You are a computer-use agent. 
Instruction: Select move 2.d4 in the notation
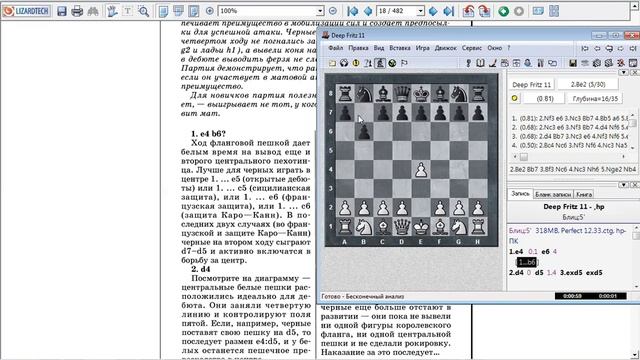pos(516,272)
